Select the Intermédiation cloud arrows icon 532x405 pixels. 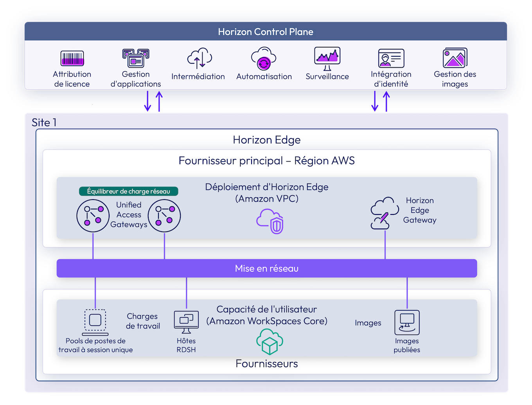pyautogui.click(x=199, y=58)
